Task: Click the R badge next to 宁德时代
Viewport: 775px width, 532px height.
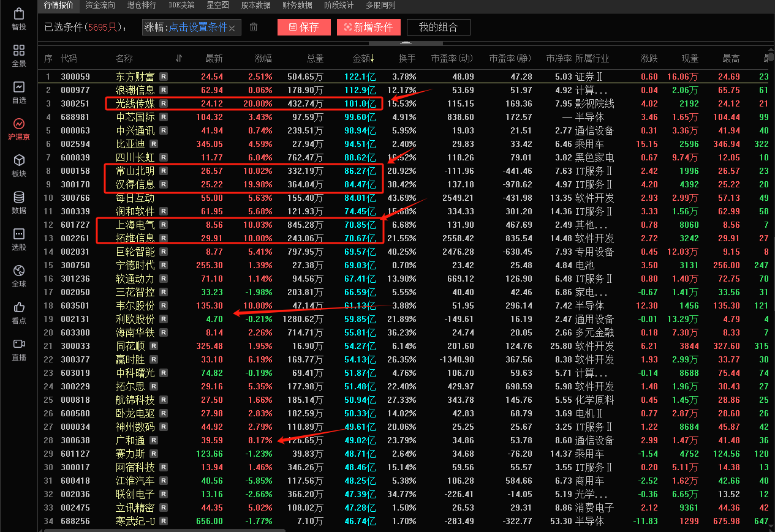Action: pos(164,265)
